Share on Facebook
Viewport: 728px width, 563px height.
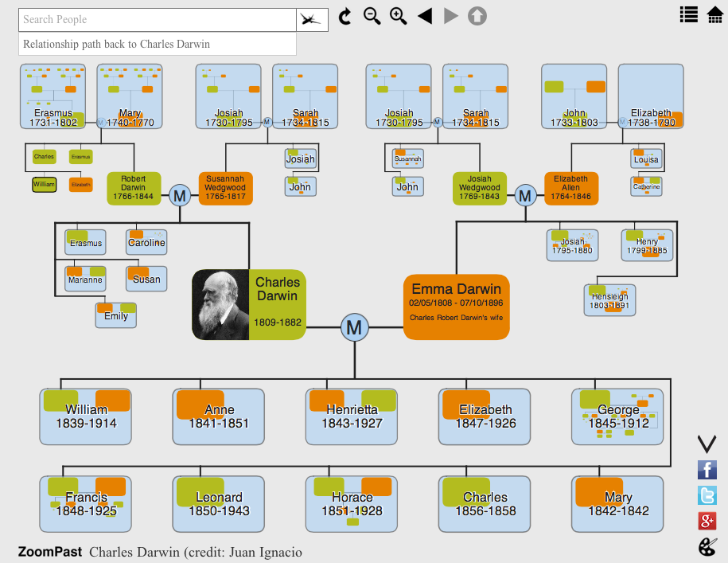[x=707, y=470]
